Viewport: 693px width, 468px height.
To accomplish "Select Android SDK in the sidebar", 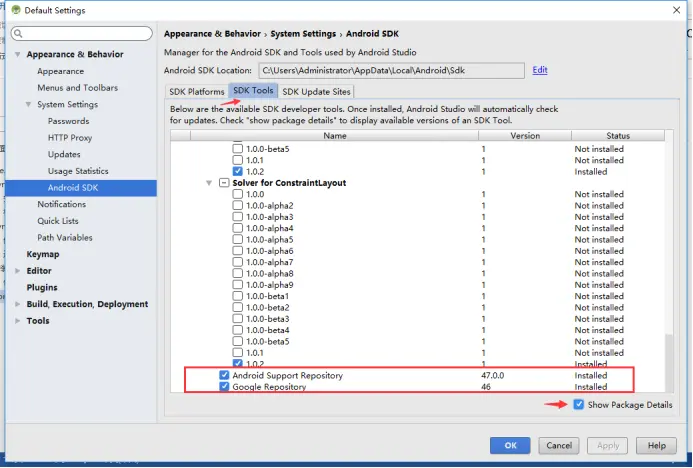I will pos(81,188).
